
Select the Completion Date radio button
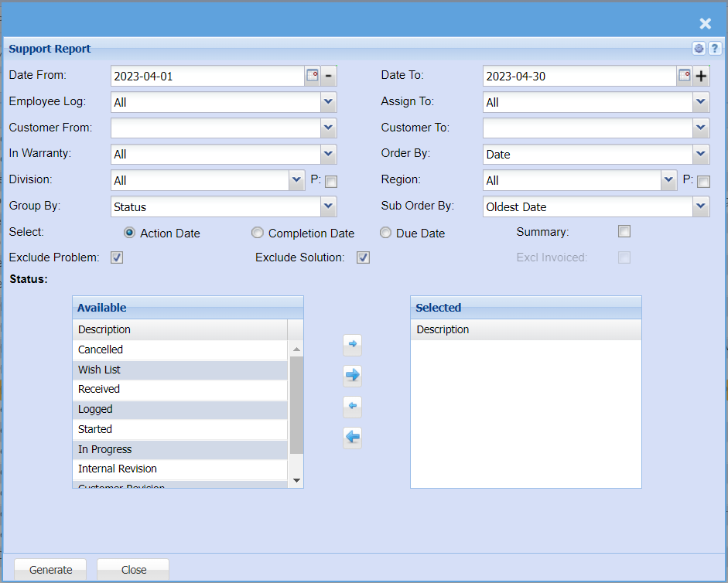pos(258,233)
